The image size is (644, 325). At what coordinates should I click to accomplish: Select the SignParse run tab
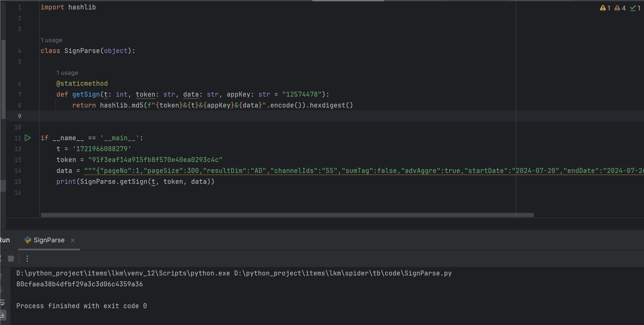(49, 240)
